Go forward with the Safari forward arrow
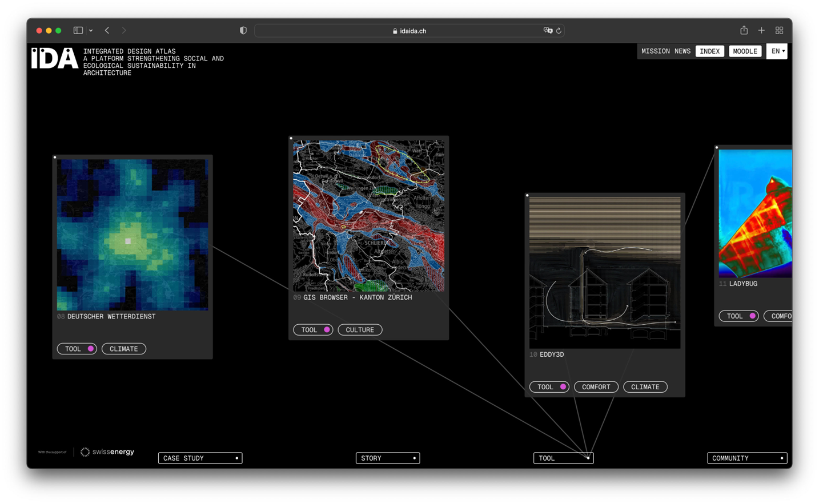Screen dimensions: 819x504 point(124,30)
